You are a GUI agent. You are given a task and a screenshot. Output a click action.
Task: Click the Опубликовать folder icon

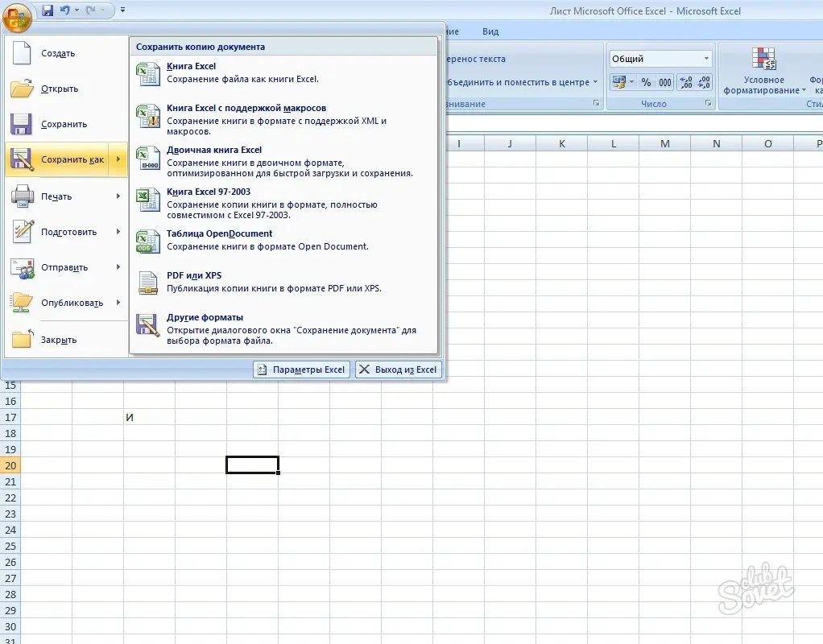[22, 303]
